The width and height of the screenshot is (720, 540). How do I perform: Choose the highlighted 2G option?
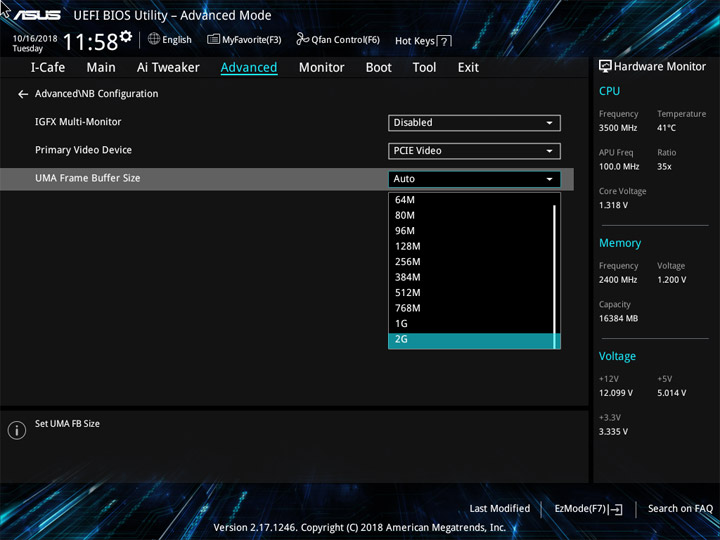(x=471, y=339)
